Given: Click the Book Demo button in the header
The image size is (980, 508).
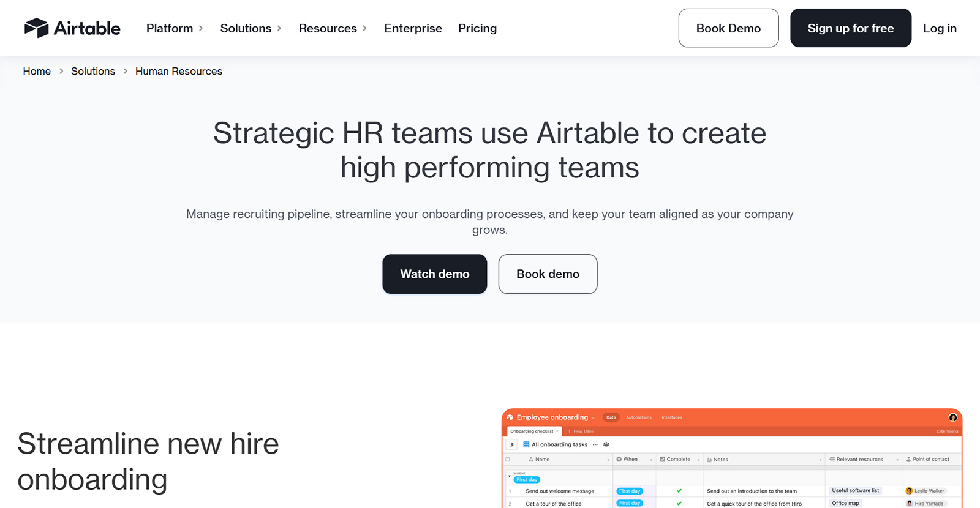Looking at the screenshot, I should (x=728, y=28).
